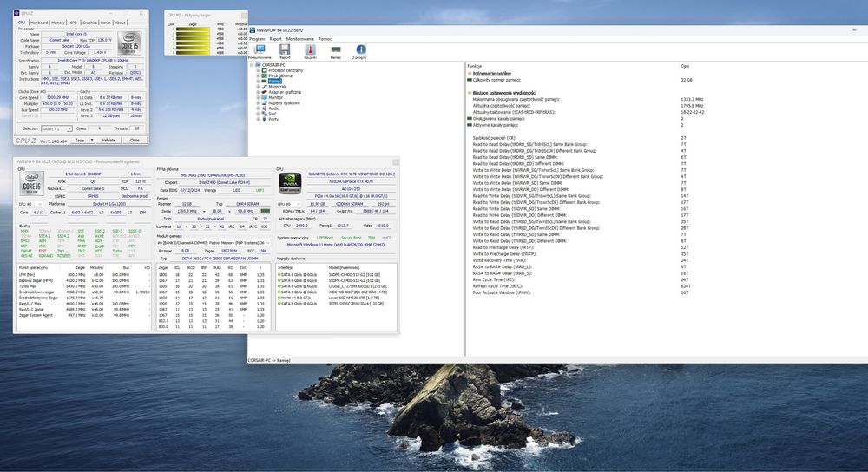Open the Tools dropdown arrow in CPU-Z

pos(92,140)
